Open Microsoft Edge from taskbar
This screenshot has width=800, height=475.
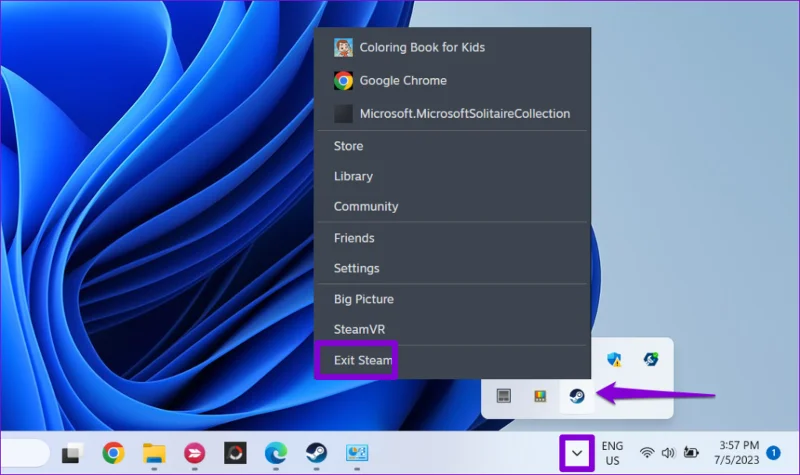[x=276, y=453]
